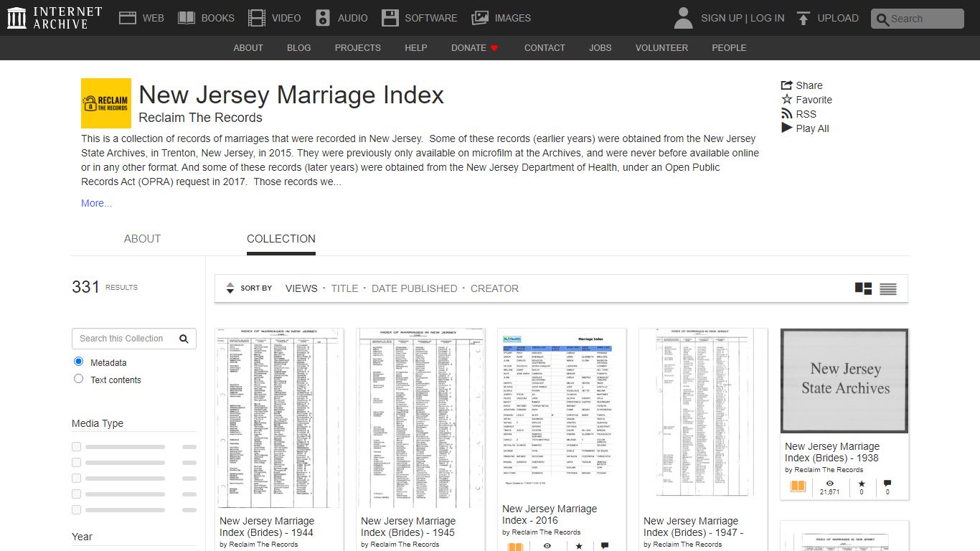Screen dimensions: 980x551
Task: Open New Jersey State Archives 1938 thumbnail
Action: point(844,381)
